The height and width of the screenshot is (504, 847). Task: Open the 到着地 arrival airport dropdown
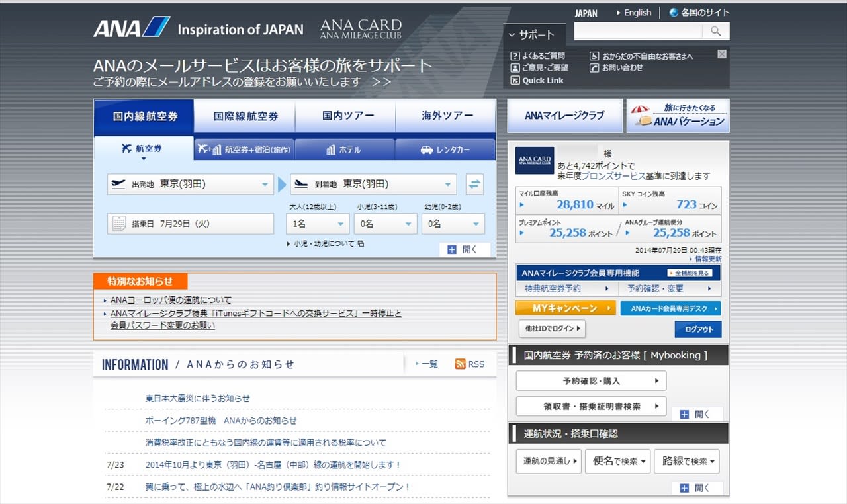coord(373,185)
